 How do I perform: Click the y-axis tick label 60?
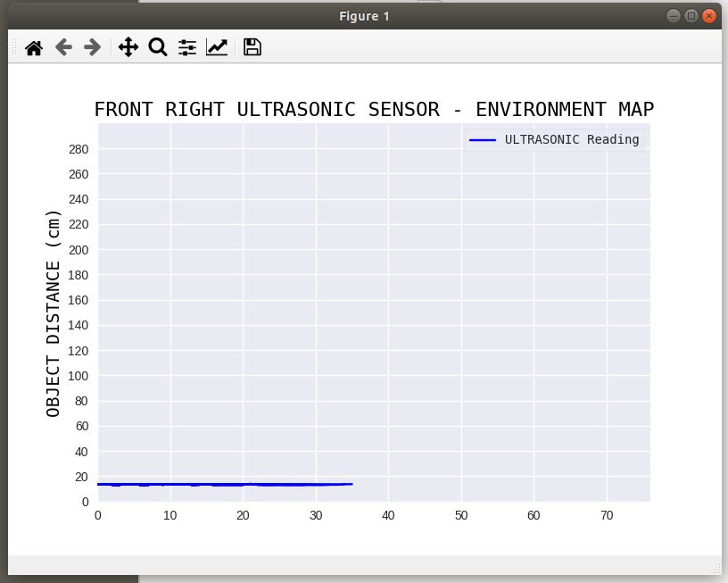coord(82,427)
